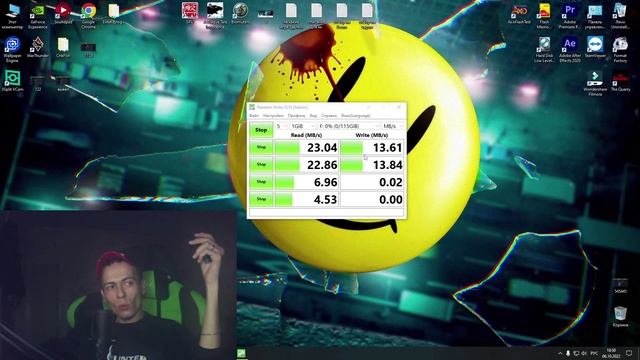Expand the hidden tray icons chevron
640x360 pixels.
(x=560, y=353)
